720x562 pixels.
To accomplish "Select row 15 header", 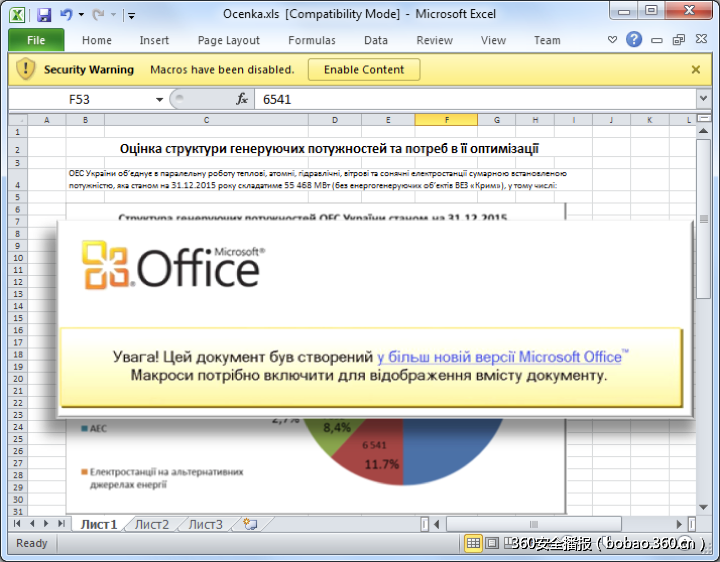I will tap(18, 318).
